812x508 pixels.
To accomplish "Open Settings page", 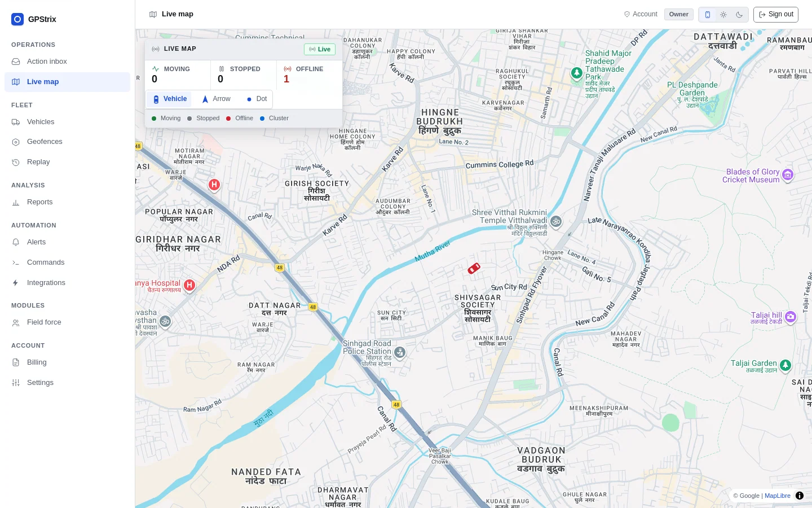I will (x=67, y=383).
